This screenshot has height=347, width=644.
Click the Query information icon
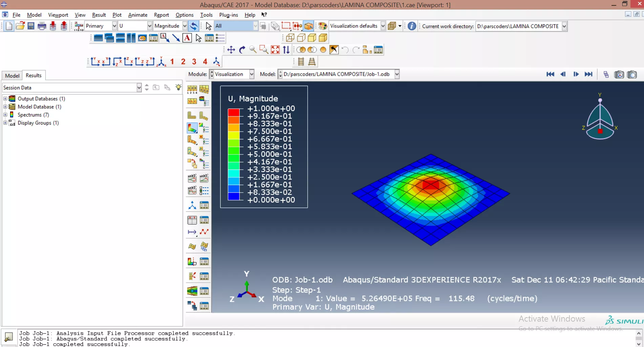tap(412, 26)
